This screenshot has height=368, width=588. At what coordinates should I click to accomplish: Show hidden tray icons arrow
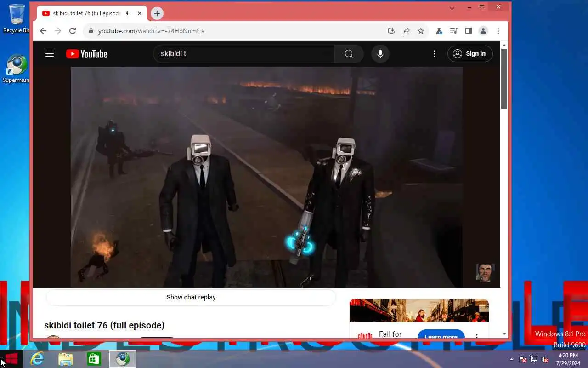tap(511, 359)
